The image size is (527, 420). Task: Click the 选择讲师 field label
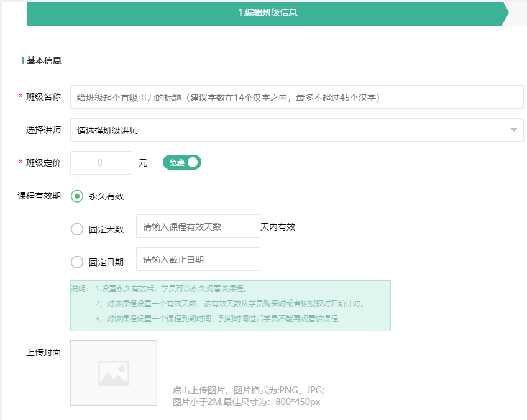pos(44,130)
